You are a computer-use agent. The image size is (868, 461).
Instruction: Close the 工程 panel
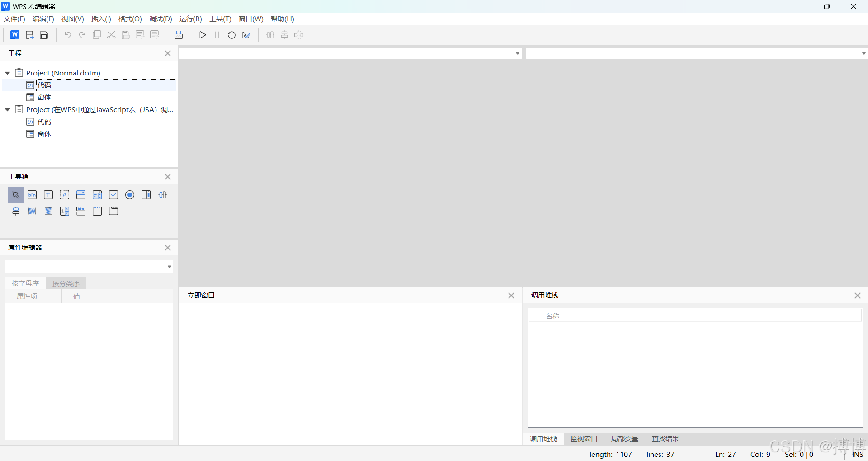(168, 53)
